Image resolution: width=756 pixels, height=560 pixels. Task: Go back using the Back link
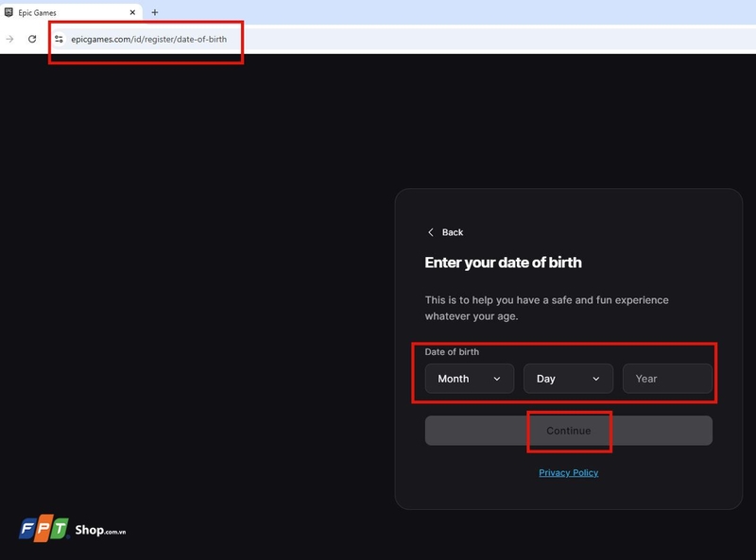tap(445, 232)
